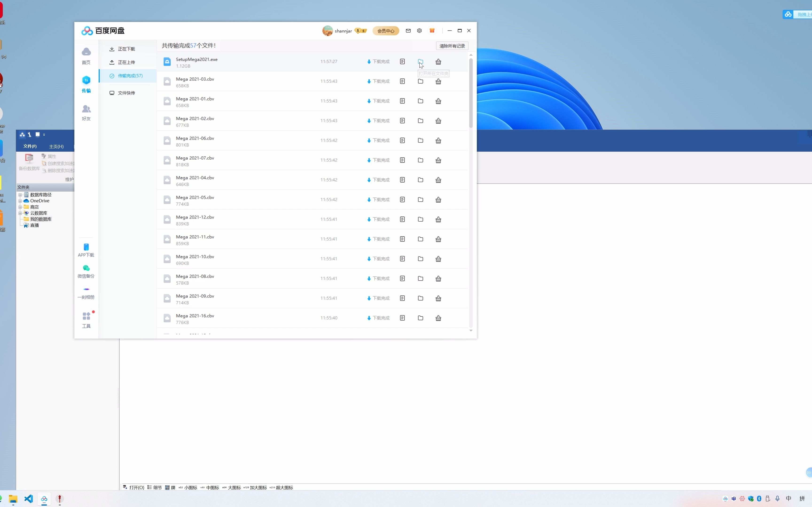Switch to the 正在下载 tab
Viewport: 812px width, 507px height.
pos(126,49)
